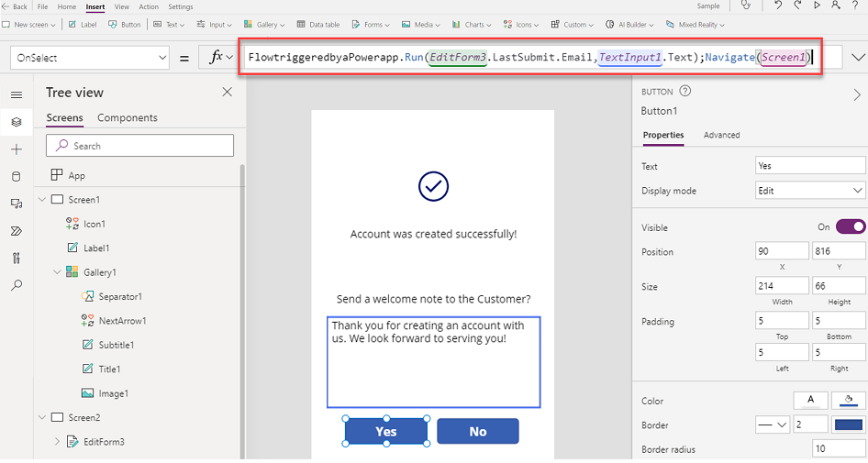Select Icon1 in the tree
The width and height of the screenshot is (868, 463).
(95, 224)
